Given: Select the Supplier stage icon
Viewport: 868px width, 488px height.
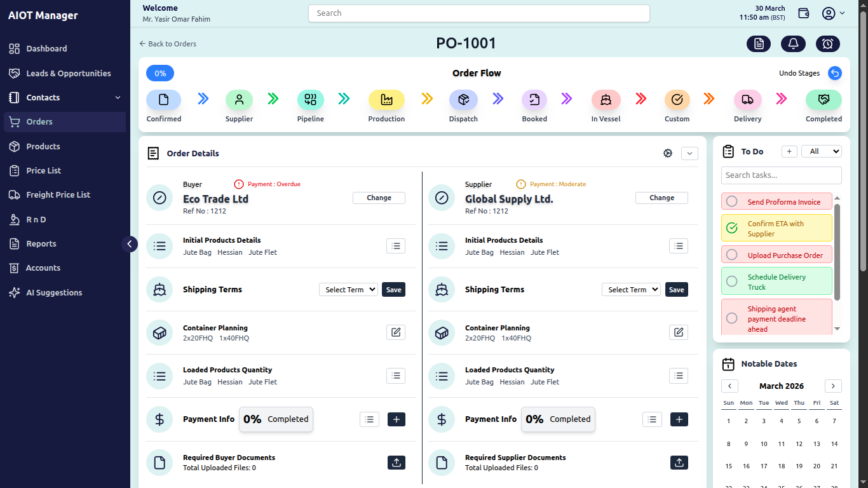Looking at the screenshot, I should click(239, 100).
